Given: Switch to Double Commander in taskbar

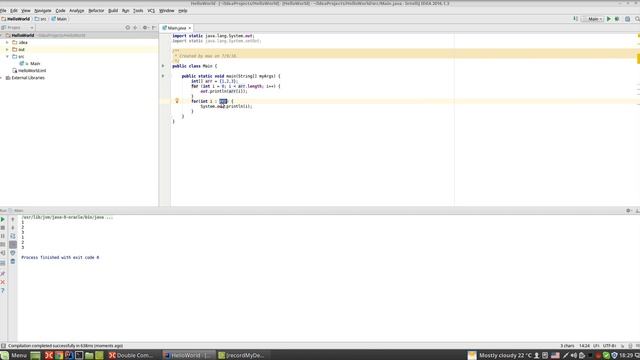Looking at the screenshot, I should click(131, 356).
